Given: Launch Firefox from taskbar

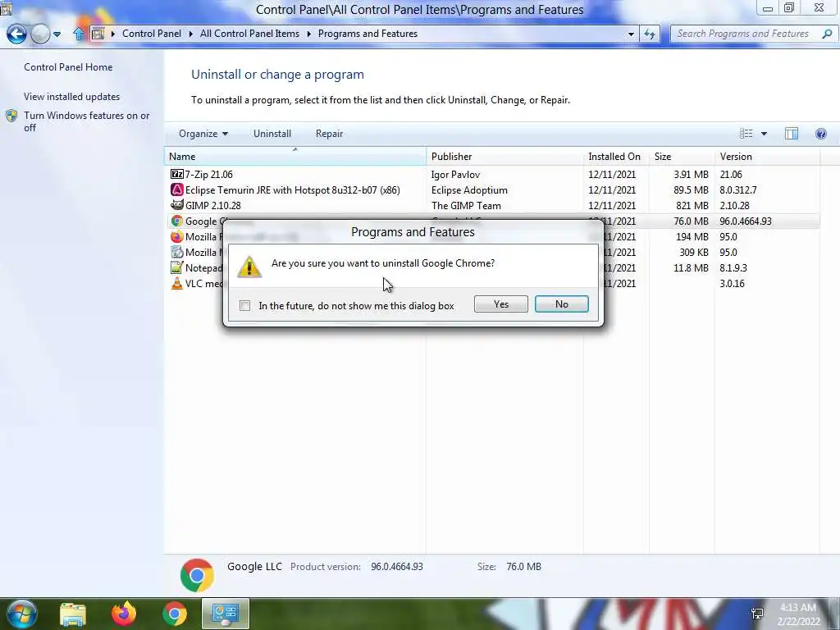Looking at the screenshot, I should (123, 614).
